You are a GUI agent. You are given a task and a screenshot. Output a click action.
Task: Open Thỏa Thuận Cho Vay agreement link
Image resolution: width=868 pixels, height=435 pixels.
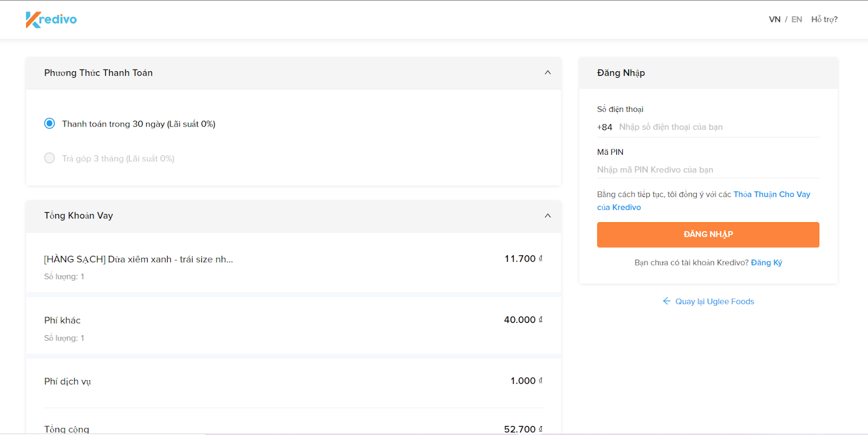pos(771,194)
